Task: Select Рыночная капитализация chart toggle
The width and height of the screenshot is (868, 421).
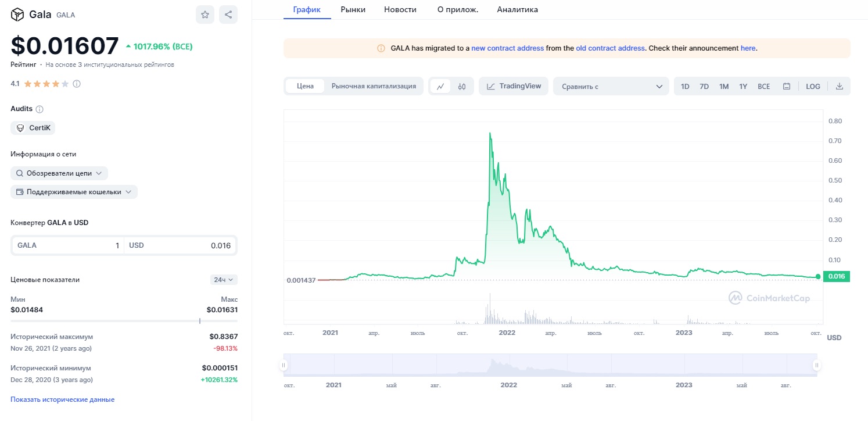Action: (374, 86)
